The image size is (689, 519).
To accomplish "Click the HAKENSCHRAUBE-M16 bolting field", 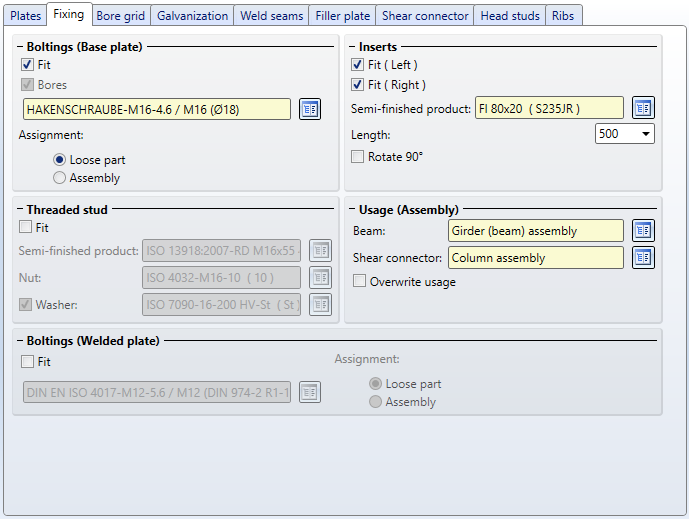I will click(156, 109).
